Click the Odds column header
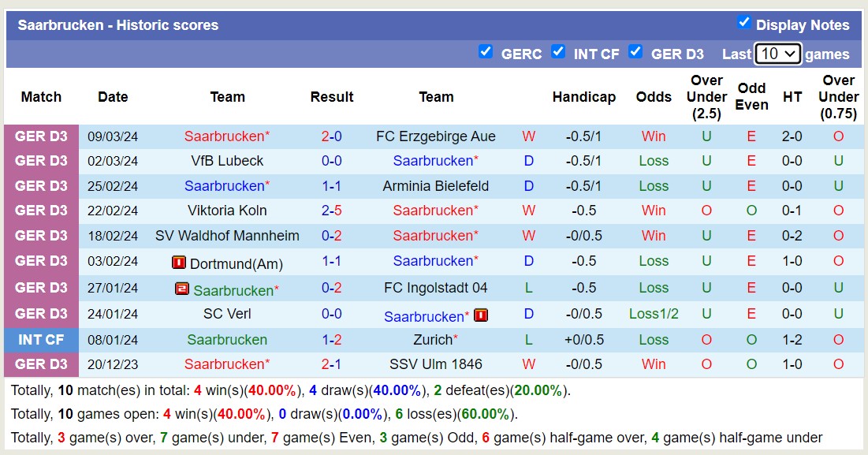The image size is (868, 455). (x=654, y=97)
